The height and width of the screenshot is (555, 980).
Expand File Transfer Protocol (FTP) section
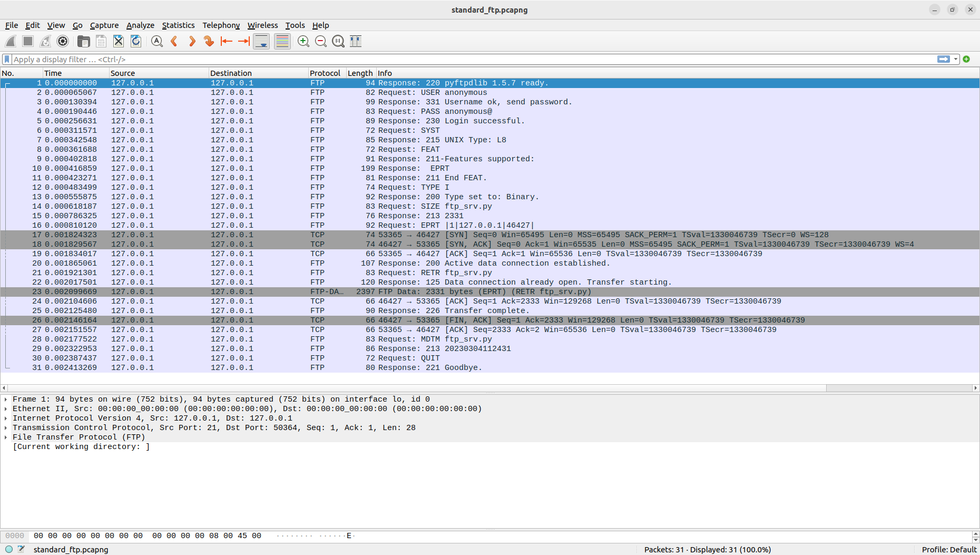click(x=6, y=437)
